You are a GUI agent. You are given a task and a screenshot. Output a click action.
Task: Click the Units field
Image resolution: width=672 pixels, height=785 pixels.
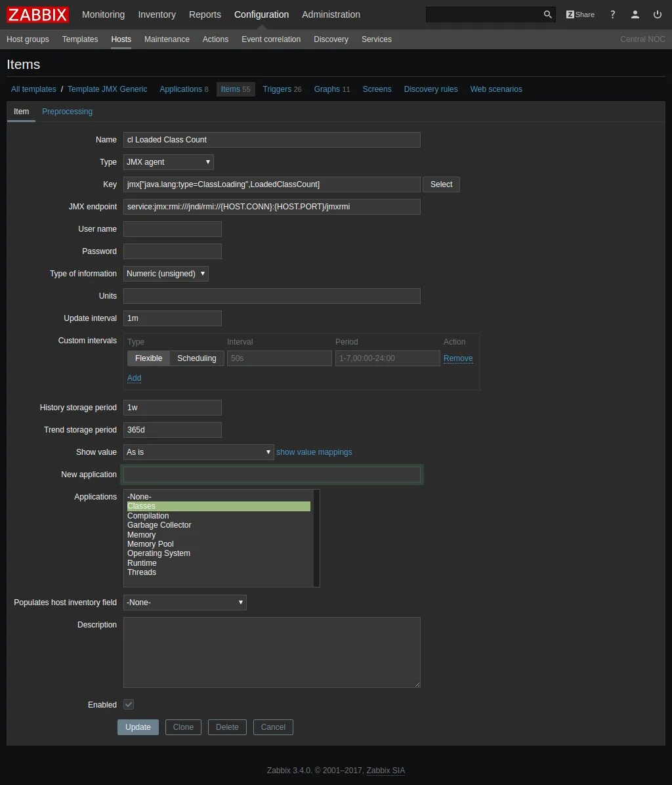pyautogui.click(x=272, y=296)
